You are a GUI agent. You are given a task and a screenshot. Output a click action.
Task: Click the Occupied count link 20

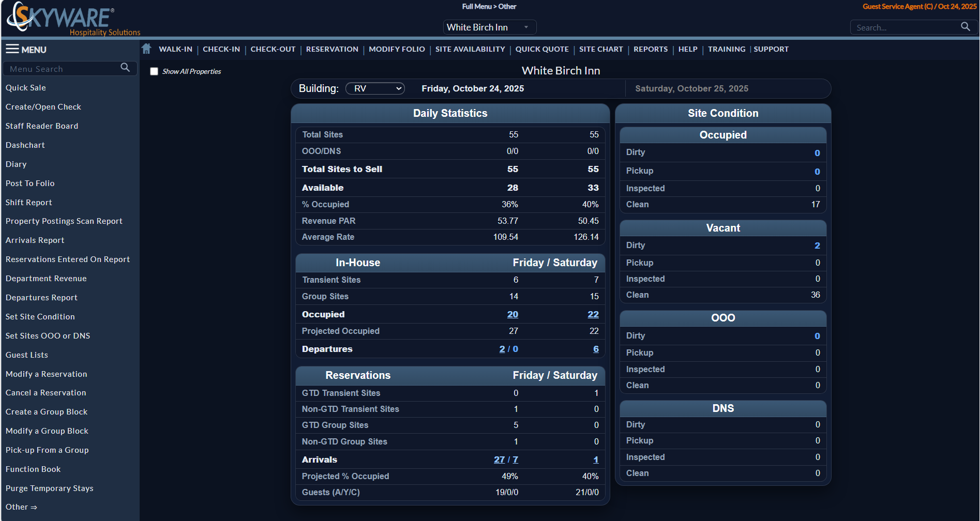click(512, 314)
